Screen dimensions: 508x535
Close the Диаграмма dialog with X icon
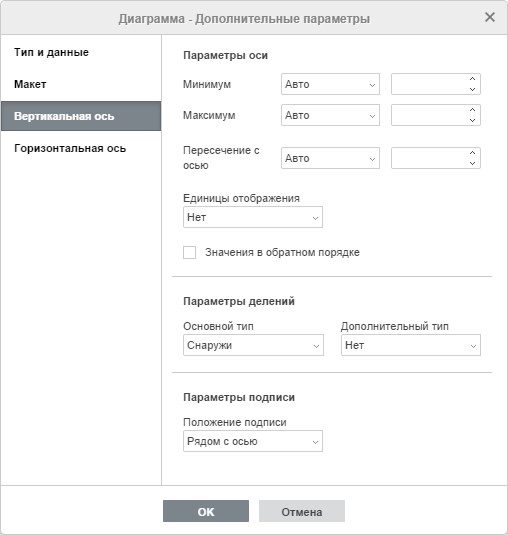point(490,17)
